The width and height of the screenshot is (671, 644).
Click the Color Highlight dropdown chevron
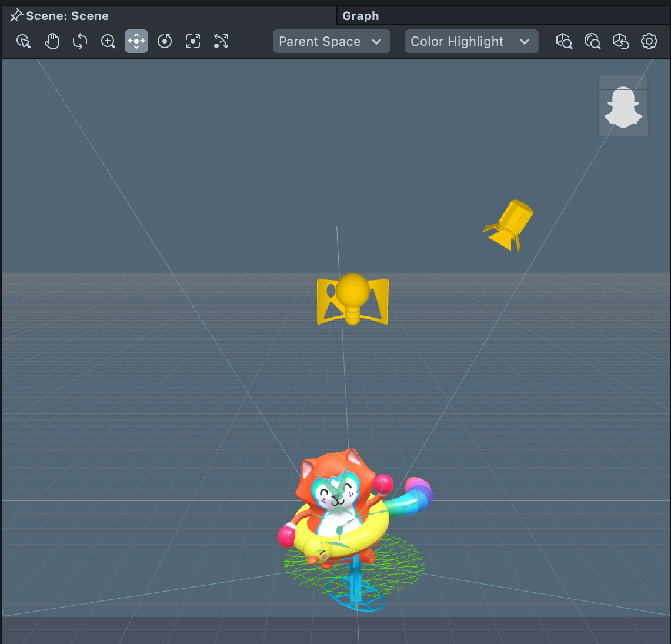coord(525,41)
